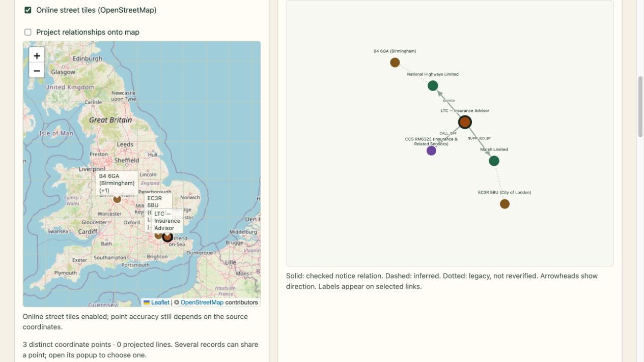Select the purple CCS RM6323 graph node
644x362 pixels.
[x=431, y=150]
